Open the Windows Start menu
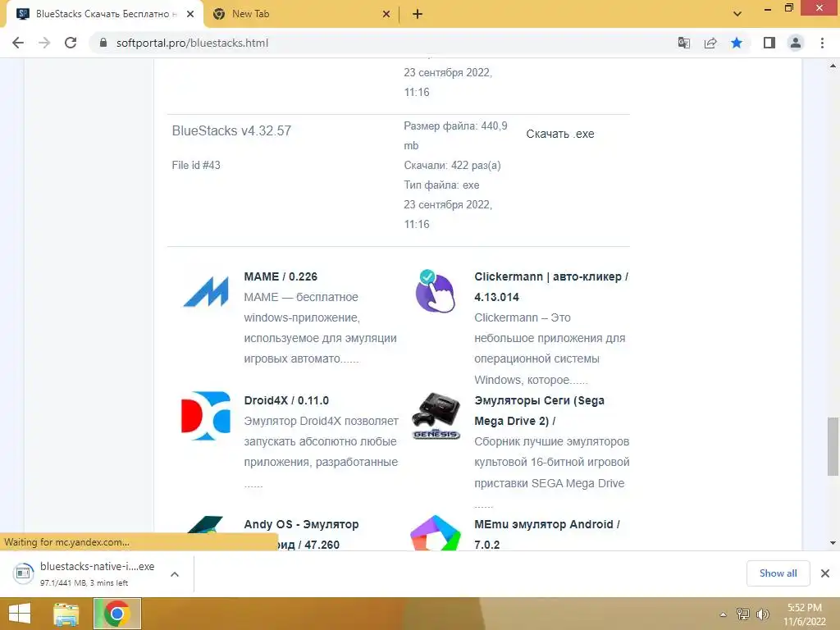The image size is (840, 630). click(20, 614)
